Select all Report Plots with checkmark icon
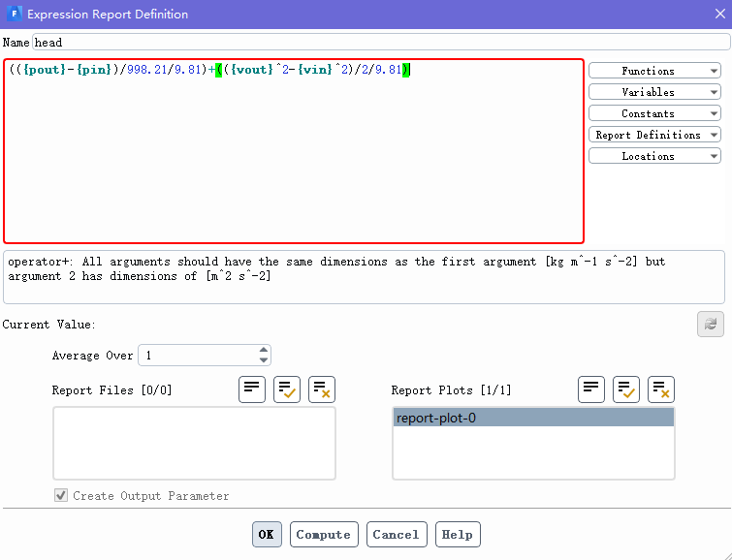Screen dimensions: 732x560 (x=626, y=389)
